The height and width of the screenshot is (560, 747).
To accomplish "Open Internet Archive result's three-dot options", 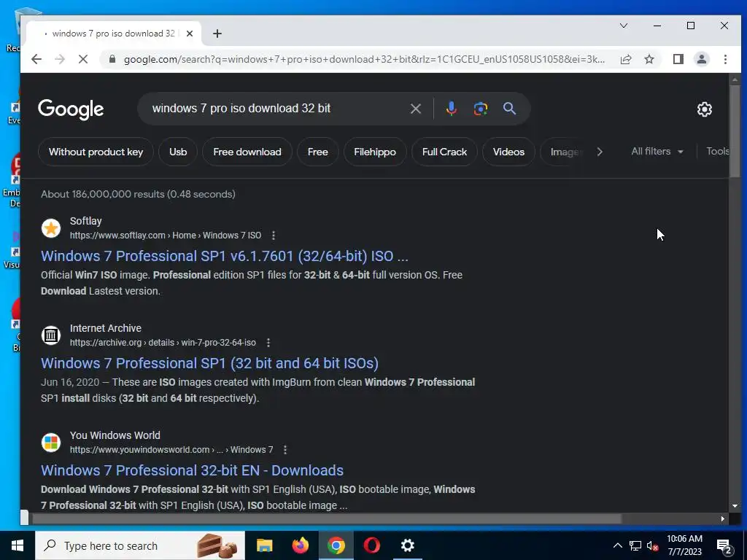I will tap(268, 343).
